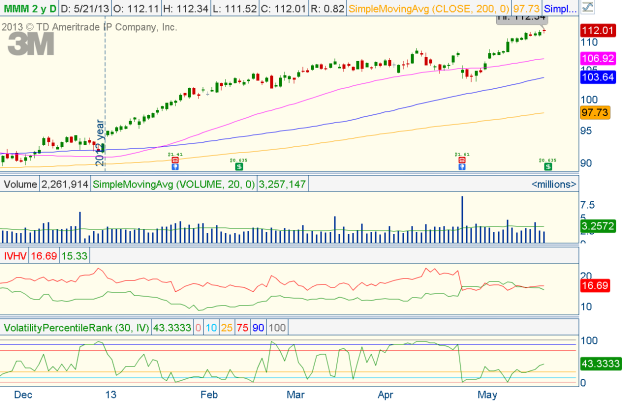
Task: Click the first red earnings marker
Action: click(174, 161)
